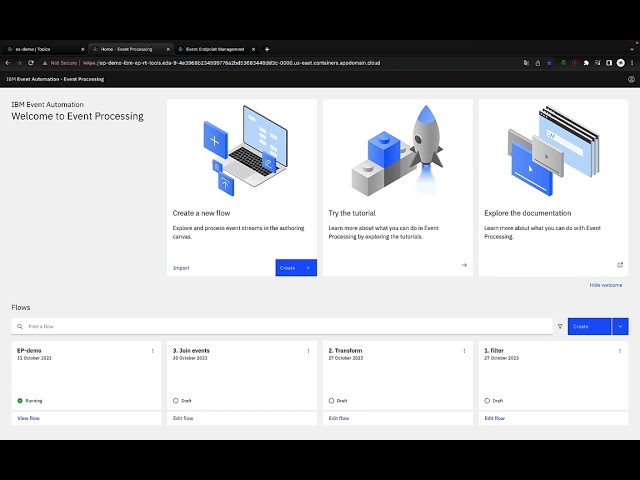This screenshot has width=640, height=480.
Task: Expand the Create dropdown chevron
Action: pyautogui.click(x=620, y=327)
